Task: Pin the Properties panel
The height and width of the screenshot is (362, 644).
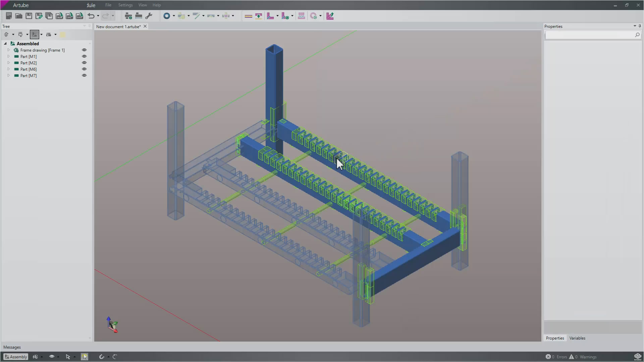Action: point(640,26)
